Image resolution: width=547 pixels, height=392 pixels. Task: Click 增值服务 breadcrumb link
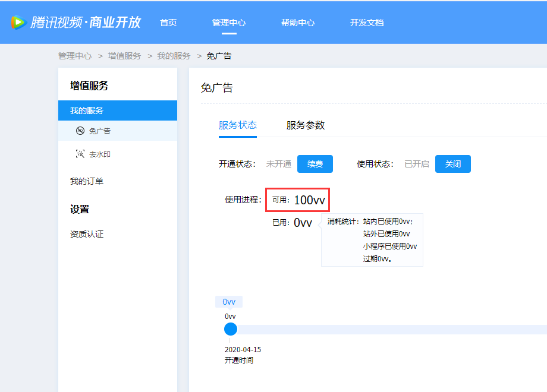click(x=124, y=56)
